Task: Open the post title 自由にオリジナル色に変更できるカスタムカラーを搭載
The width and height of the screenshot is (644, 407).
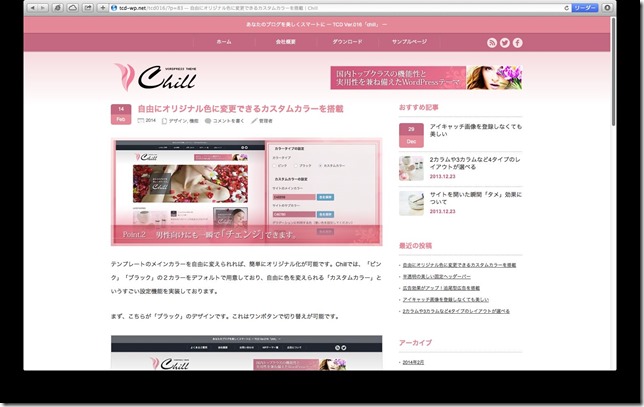Action: point(240,109)
